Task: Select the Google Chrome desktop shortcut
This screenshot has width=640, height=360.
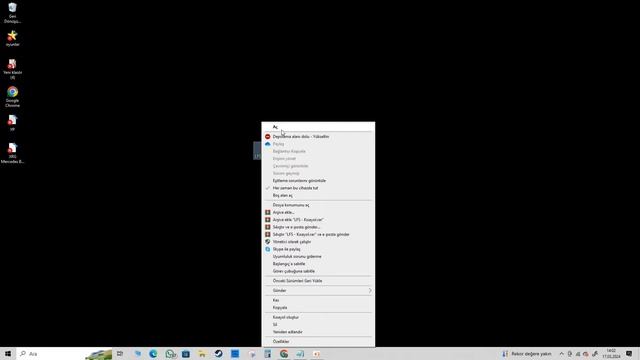Action: click(12, 97)
